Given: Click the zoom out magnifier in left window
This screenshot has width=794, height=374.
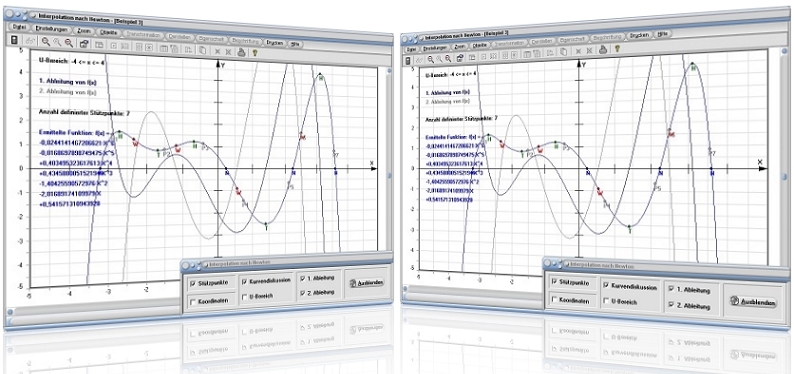Looking at the screenshot, I should pyautogui.click(x=69, y=43).
